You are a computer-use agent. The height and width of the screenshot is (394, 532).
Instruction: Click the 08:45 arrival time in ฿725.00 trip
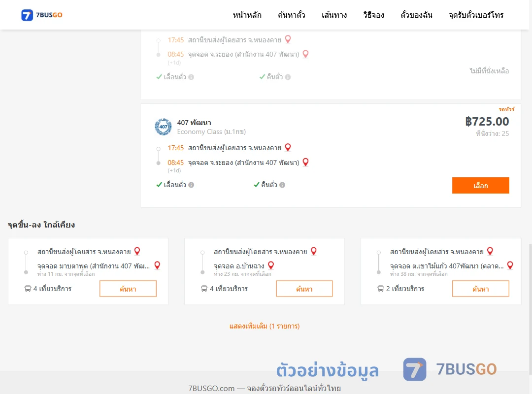176,163
